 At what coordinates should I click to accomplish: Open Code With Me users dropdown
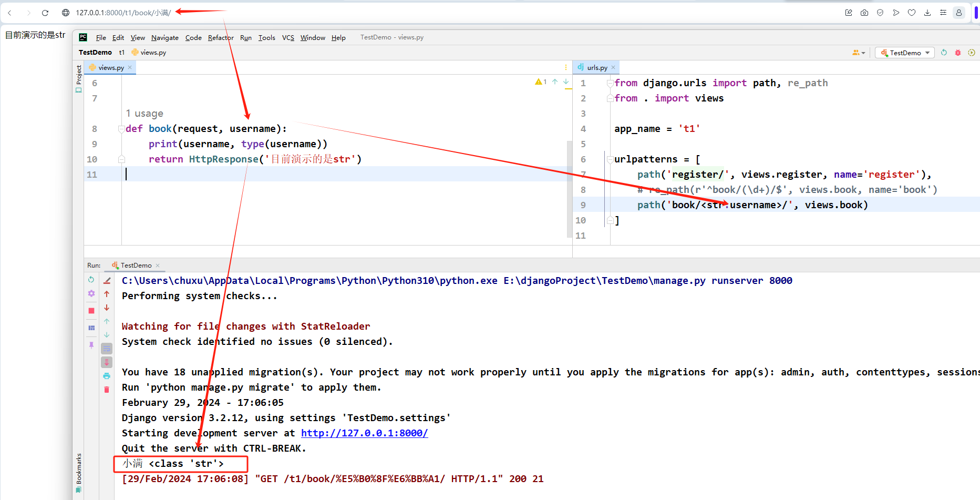(859, 53)
